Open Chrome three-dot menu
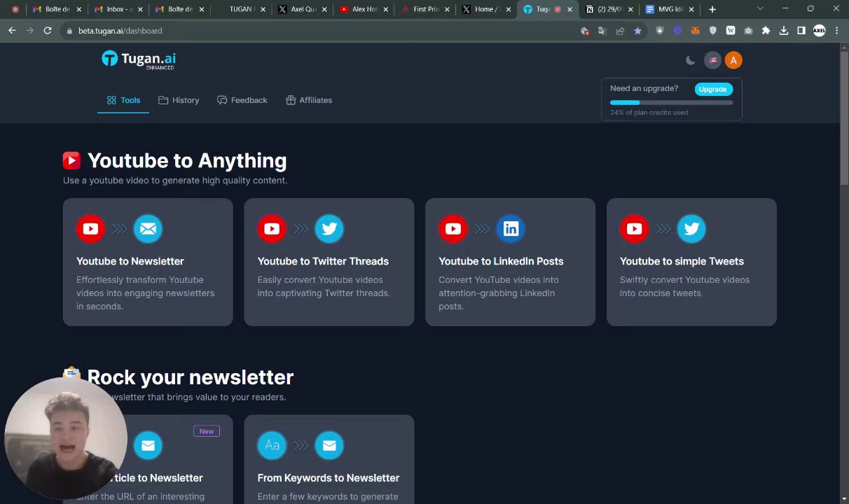Viewport: 849px width, 504px height. click(836, 31)
